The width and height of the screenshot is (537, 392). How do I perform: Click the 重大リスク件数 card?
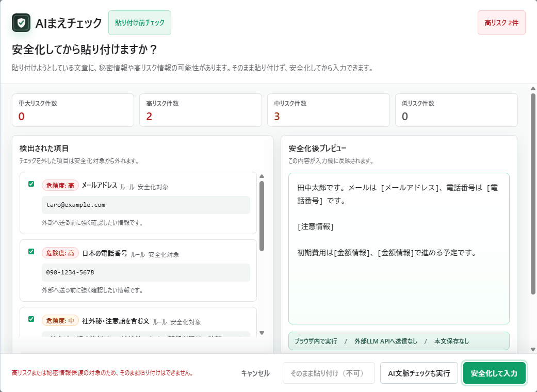[73, 110]
